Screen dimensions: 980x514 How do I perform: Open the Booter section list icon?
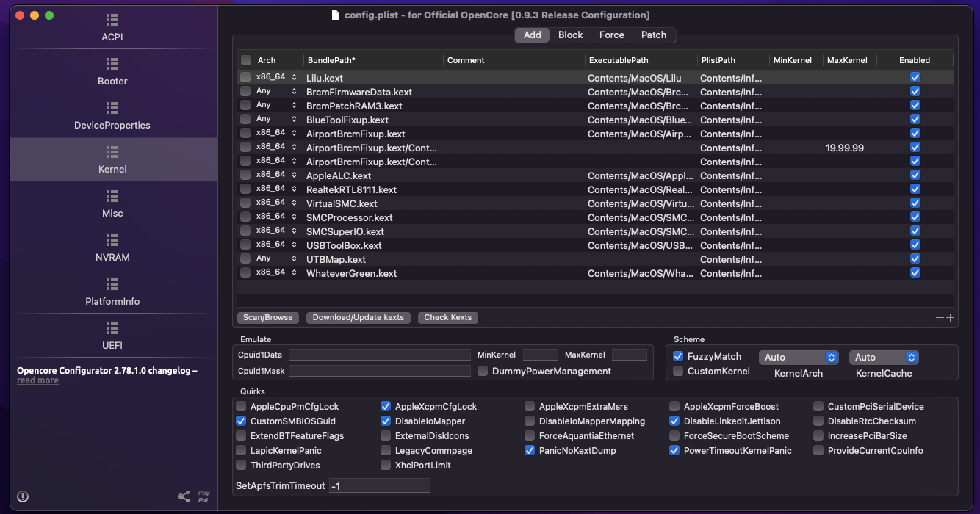(x=112, y=64)
